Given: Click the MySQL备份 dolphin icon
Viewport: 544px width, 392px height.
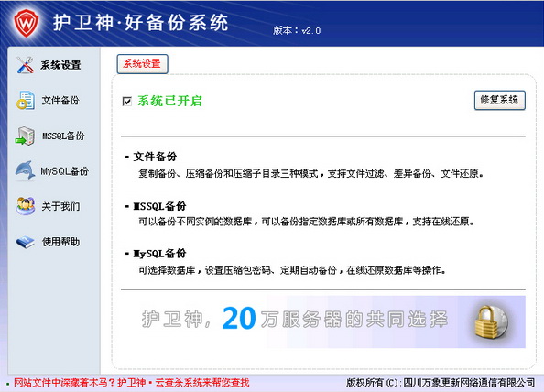Looking at the screenshot, I should click(x=26, y=170).
